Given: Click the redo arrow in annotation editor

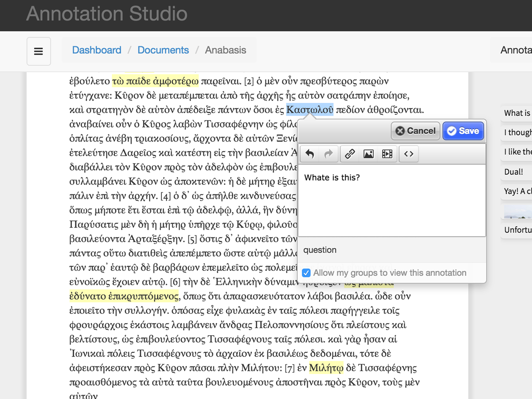Looking at the screenshot, I should tap(329, 154).
